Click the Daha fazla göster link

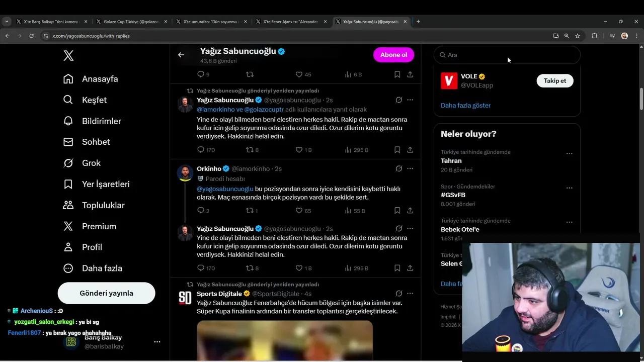pyautogui.click(x=465, y=106)
